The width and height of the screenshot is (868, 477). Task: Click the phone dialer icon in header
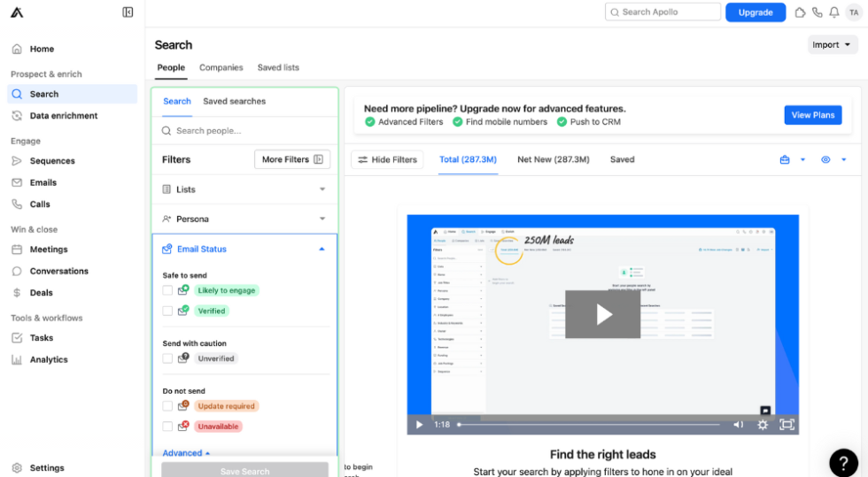click(x=817, y=12)
